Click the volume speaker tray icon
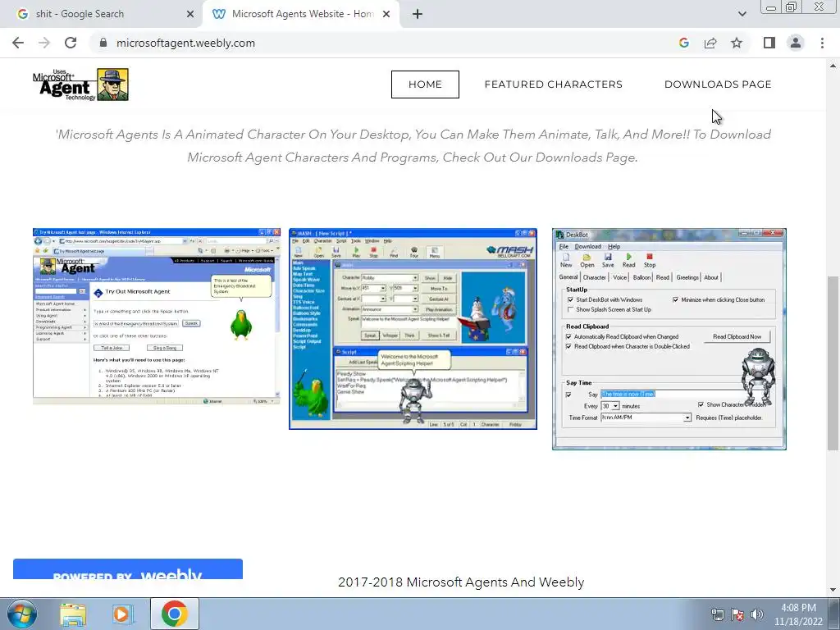This screenshot has width=840, height=630. coord(757,614)
